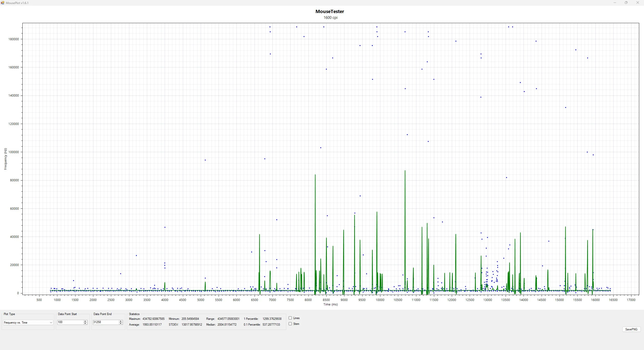Restore down the MousePlot window
The height and width of the screenshot is (350, 644).
tap(626, 3)
